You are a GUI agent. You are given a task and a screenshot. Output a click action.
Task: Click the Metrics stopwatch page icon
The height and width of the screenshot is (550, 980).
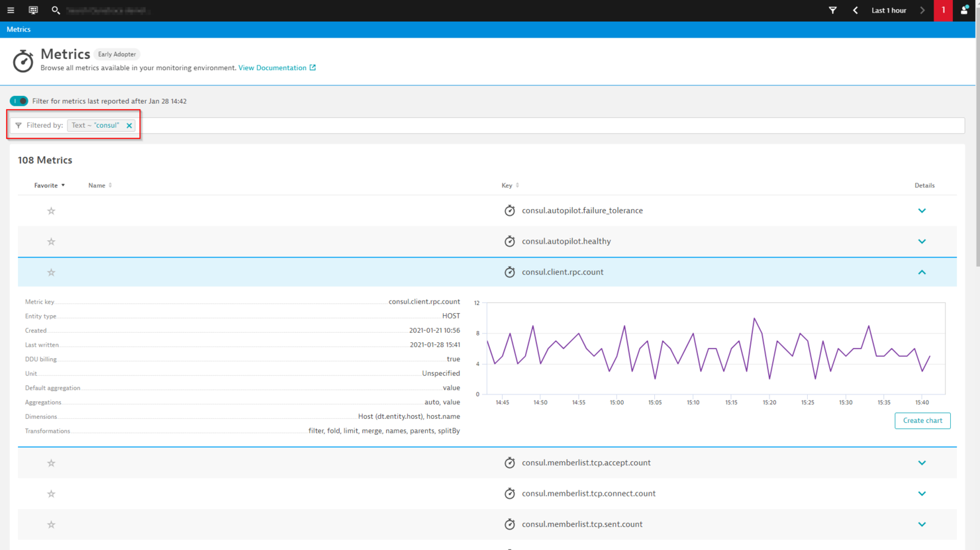(23, 61)
